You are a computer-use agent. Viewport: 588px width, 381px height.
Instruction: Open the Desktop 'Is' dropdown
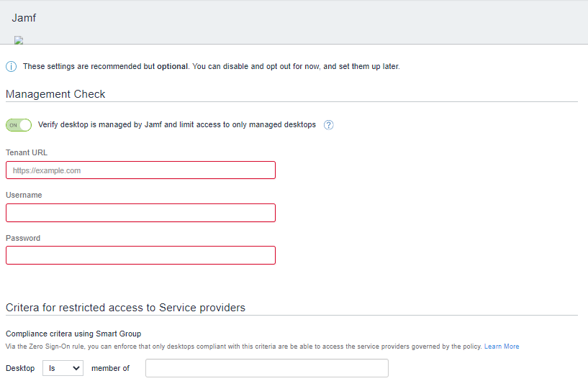pos(63,368)
